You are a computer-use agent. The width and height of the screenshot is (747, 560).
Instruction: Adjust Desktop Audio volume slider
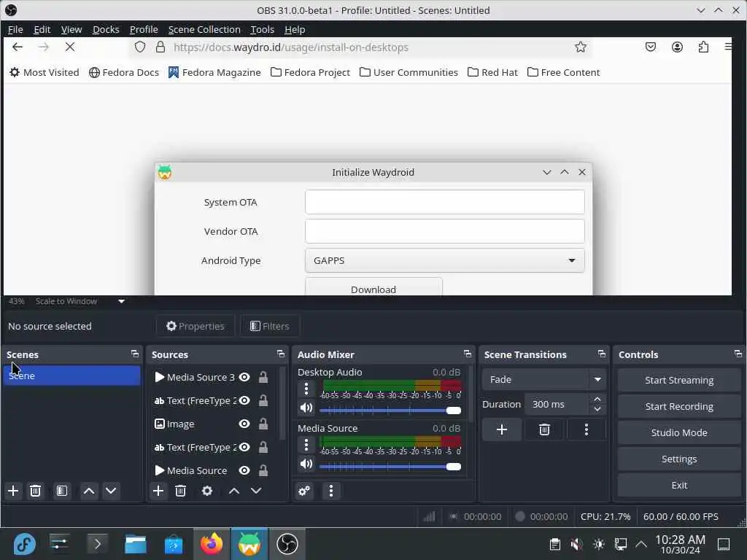(390, 410)
